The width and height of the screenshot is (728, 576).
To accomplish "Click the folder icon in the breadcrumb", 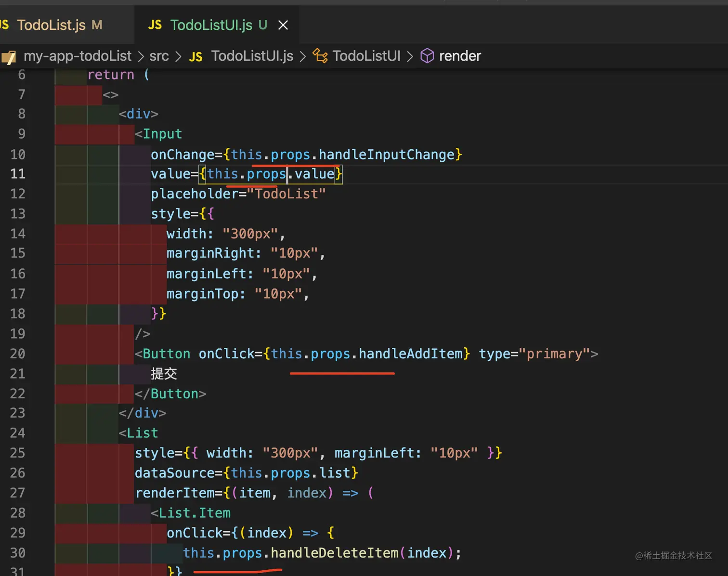I will (x=9, y=57).
